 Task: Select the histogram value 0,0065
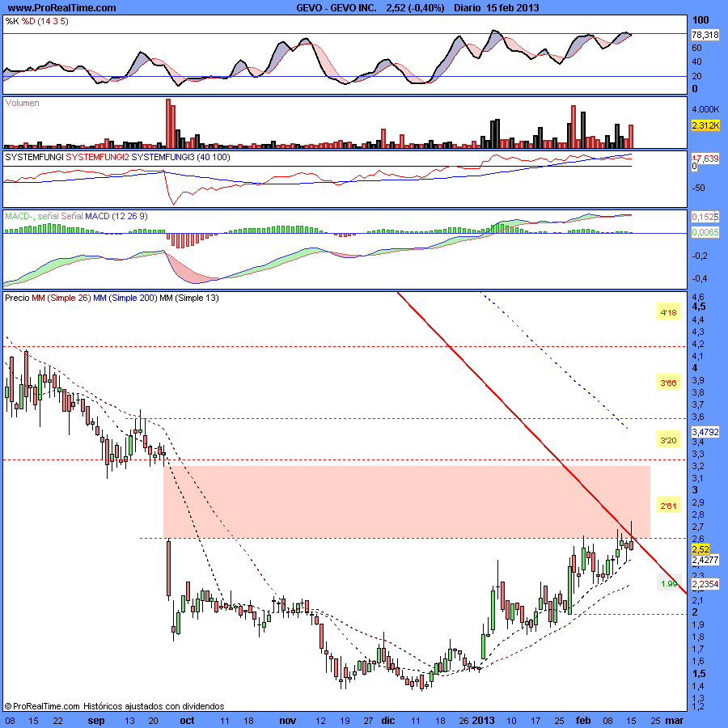705,232
